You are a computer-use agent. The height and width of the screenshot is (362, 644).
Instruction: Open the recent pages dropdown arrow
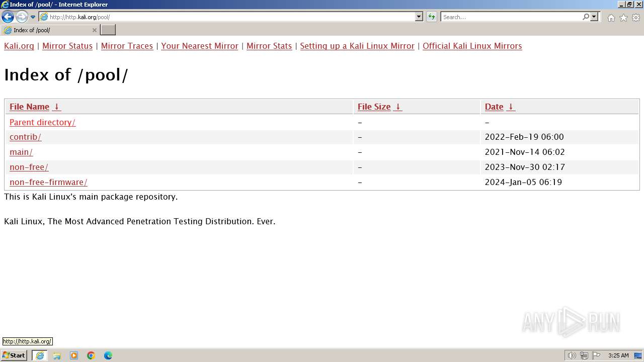pyautogui.click(x=33, y=17)
